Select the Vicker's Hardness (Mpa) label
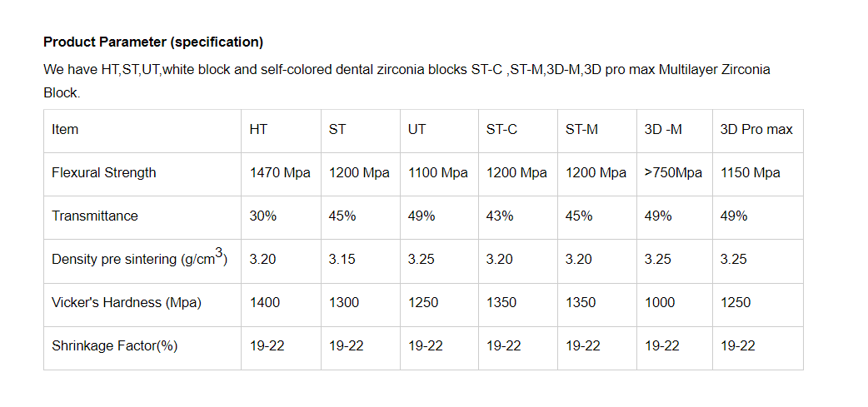Image resolution: width=868 pixels, height=407 pixels. (127, 303)
